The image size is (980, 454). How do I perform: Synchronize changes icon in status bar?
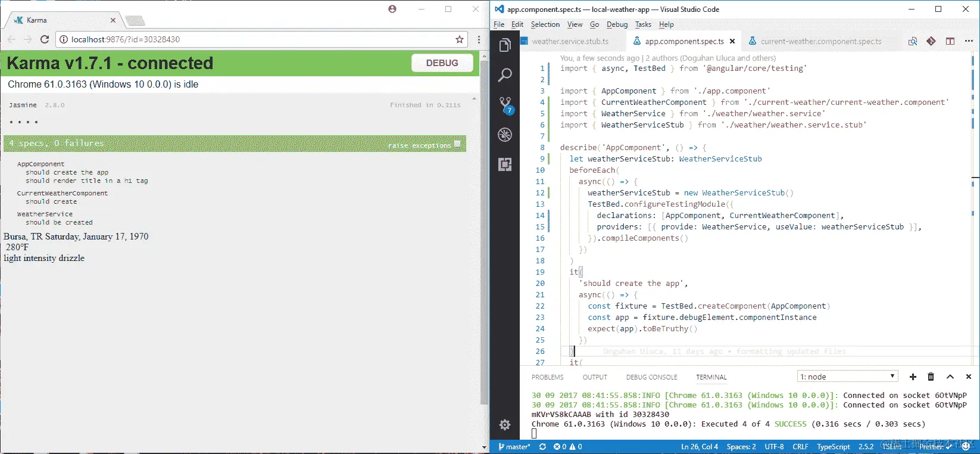pos(542,446)
